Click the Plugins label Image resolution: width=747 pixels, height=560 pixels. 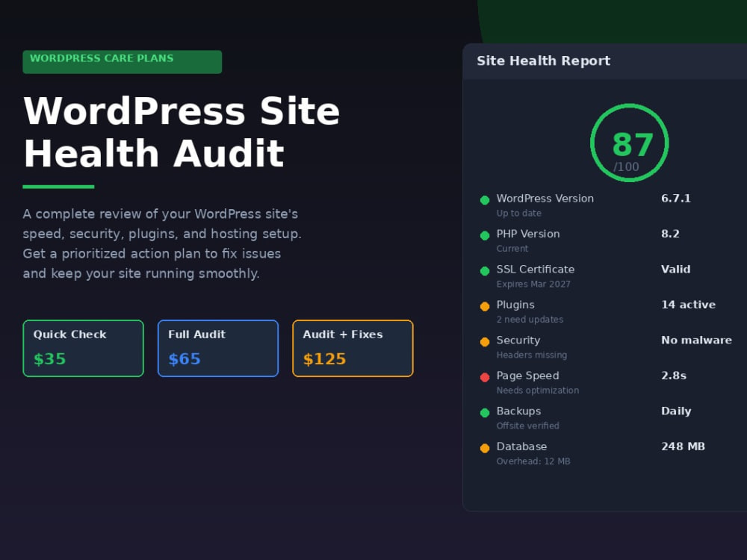(515, 305)
